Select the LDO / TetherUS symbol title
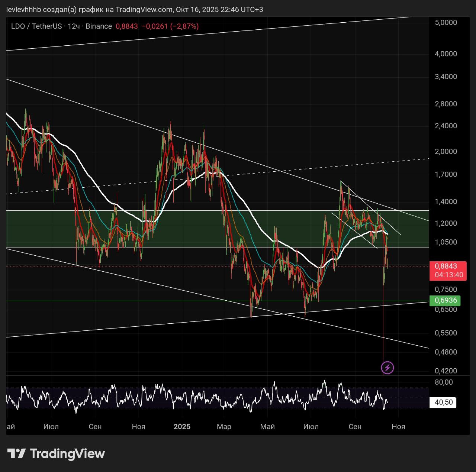 pos(36,26)
